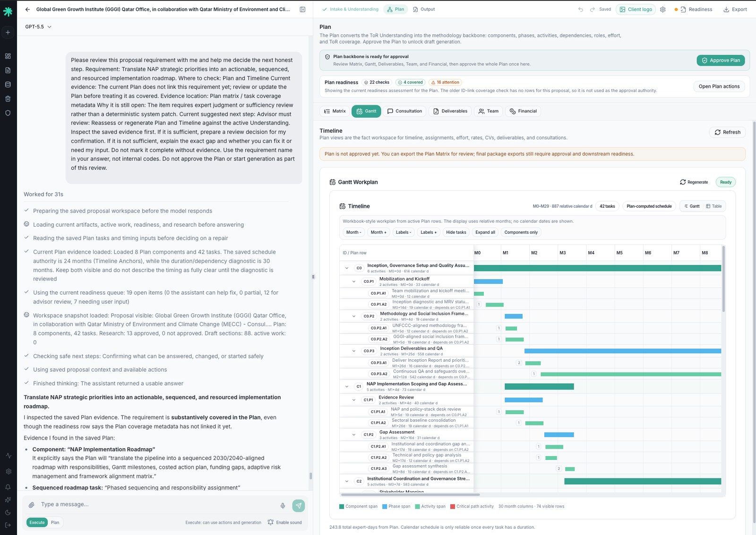Click the Type a message input field
Viewport: 756px width, 535px height.
coord(158,505)
